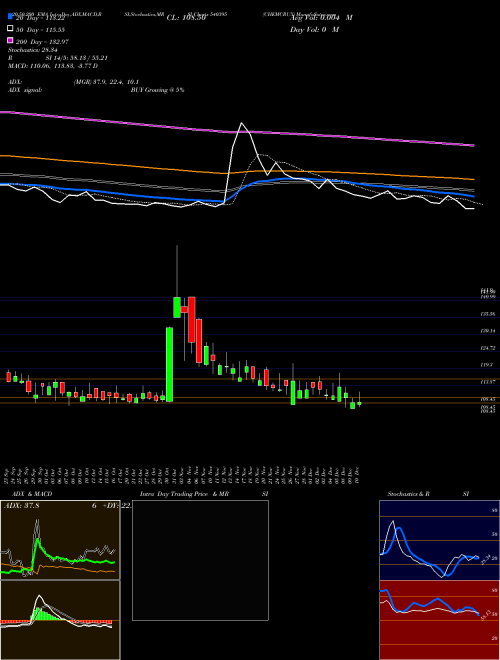Click the last green candle on the right
The image size is (500, 660).
click(x=359, y=403)
